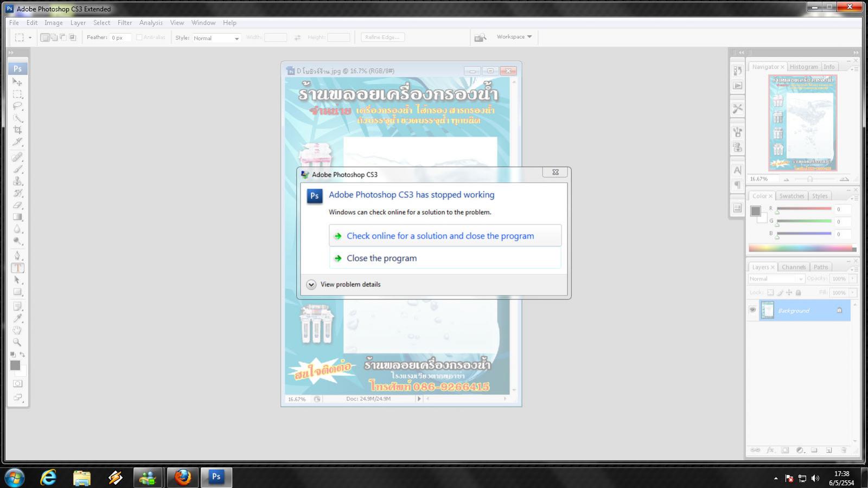Open the Opacity slider arrow
Screen dimensions: 868x488
[853, 279]
